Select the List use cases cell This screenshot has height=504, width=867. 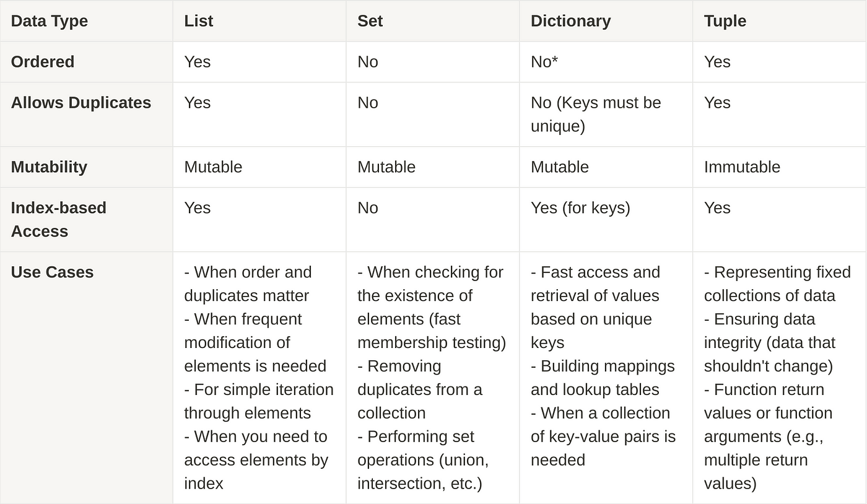[x=259, y=378]
